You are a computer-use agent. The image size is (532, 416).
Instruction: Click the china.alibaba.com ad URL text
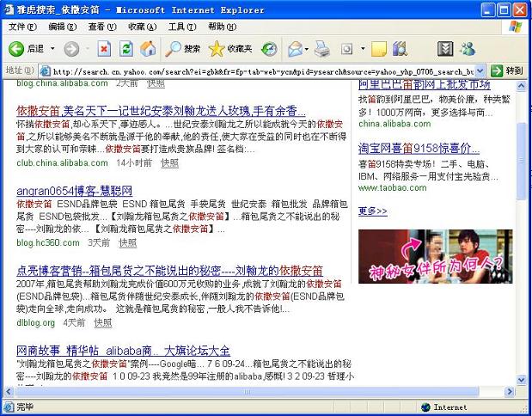[394, 124]
